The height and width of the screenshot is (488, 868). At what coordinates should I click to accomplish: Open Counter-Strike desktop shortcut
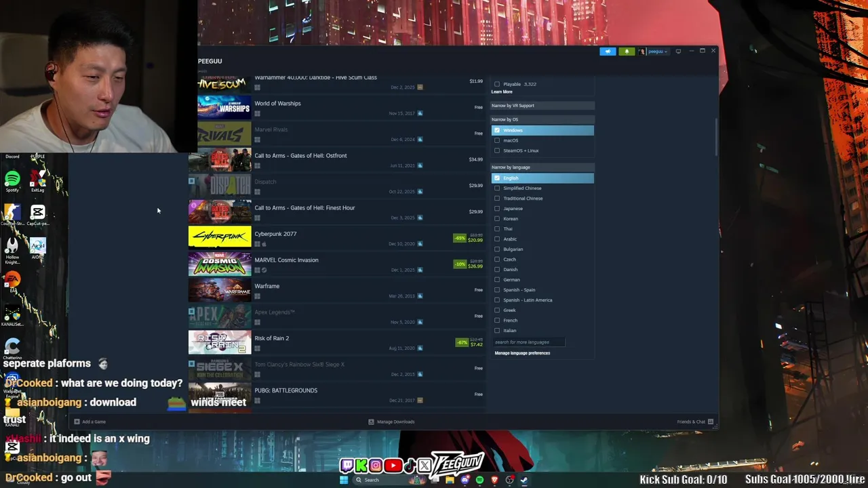pos(12,214)
